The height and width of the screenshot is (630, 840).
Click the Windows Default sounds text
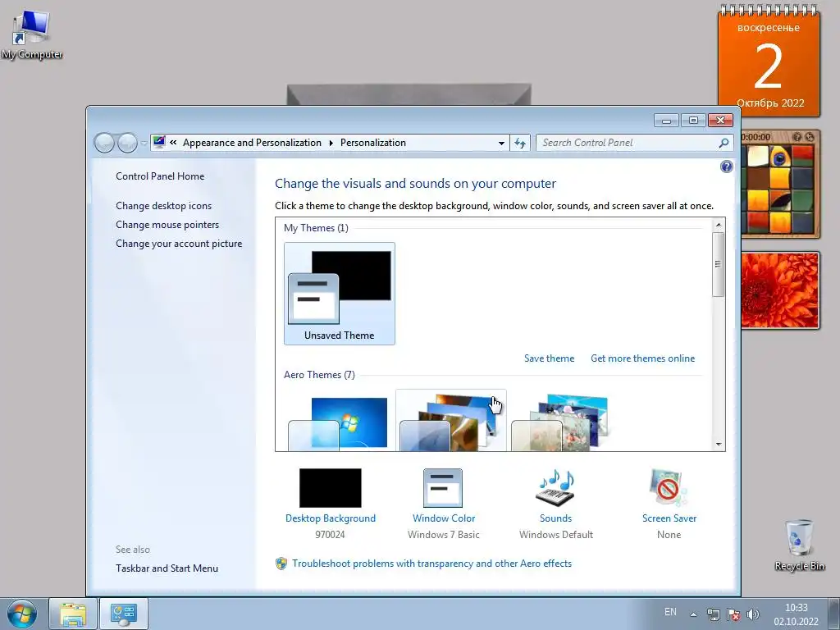click(556, 535)
